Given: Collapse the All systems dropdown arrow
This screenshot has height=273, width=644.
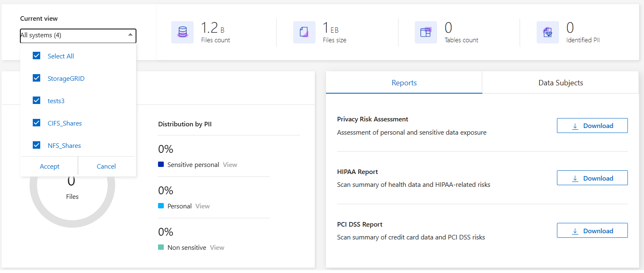Looking at the screenshot, I should [x=130, y=35].
